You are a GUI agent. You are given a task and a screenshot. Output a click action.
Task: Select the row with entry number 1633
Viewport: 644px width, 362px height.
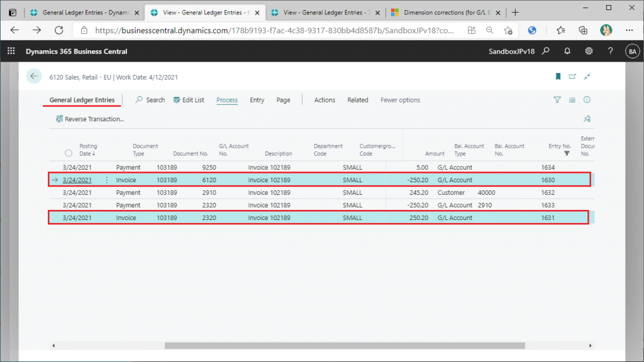(x=321, y=206)
